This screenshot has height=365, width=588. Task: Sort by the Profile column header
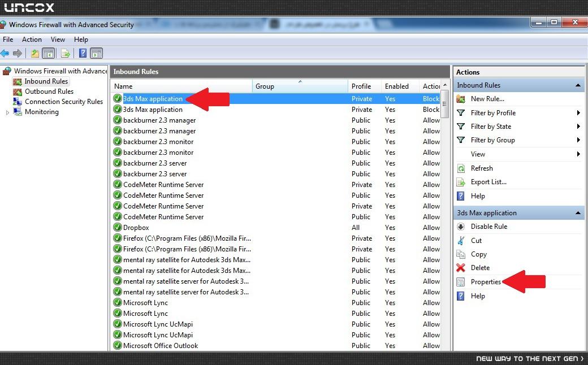pos(365,86)
